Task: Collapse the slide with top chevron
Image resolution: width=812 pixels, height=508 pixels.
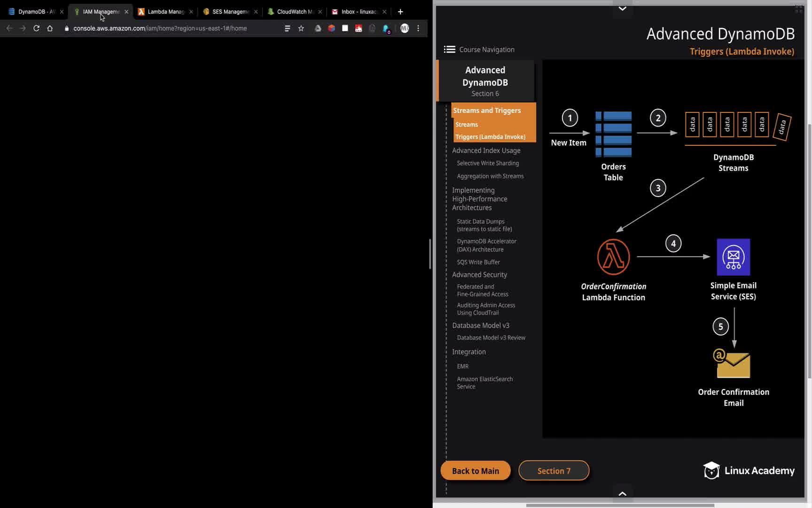Action: point(622,8)
